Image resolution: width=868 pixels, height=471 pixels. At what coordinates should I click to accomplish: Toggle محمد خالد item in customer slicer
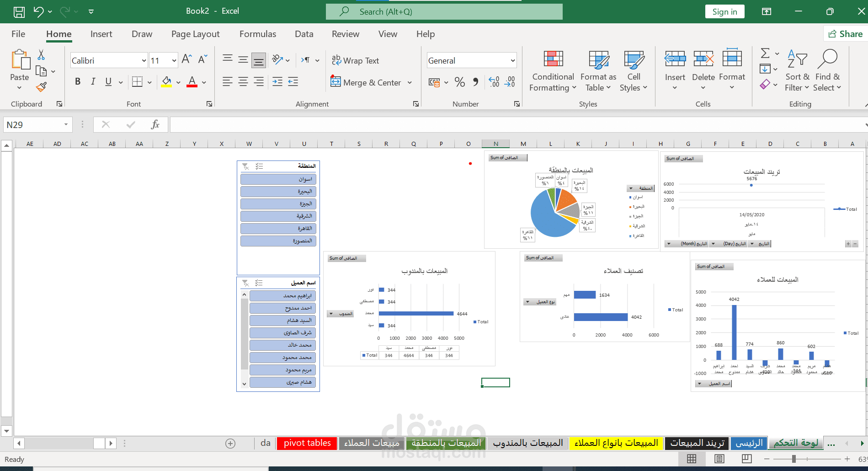point(282,345)
